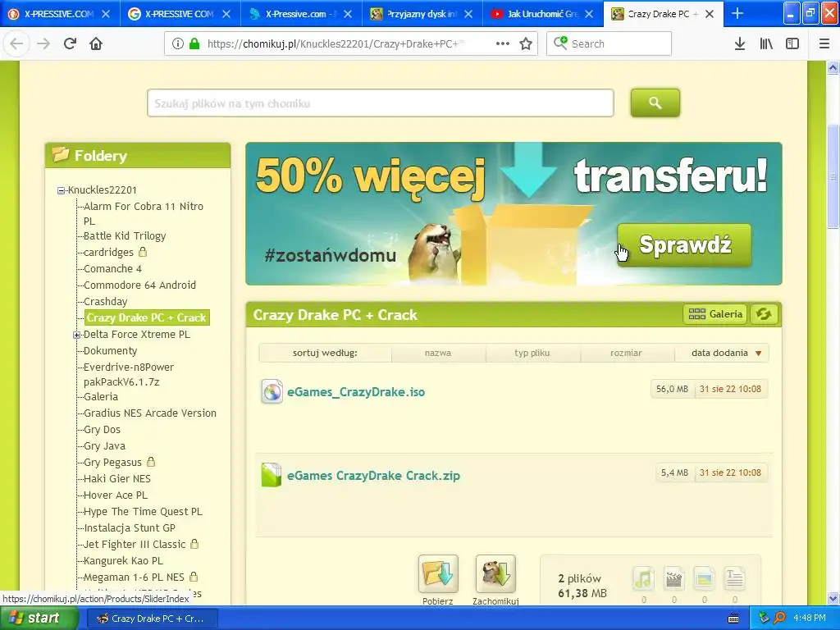
Task: Switch to the Przyjazny dysk tab
Action: coord(422,14)
